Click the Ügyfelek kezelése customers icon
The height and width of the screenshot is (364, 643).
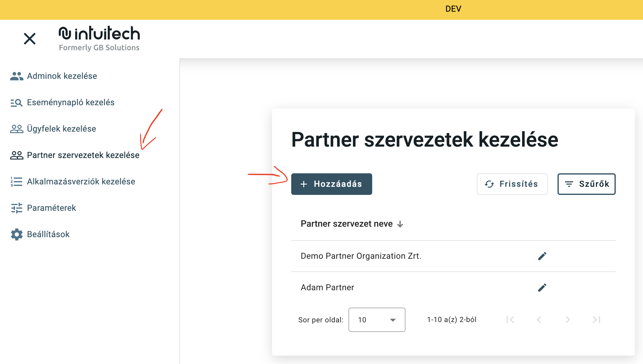point(16,129)
